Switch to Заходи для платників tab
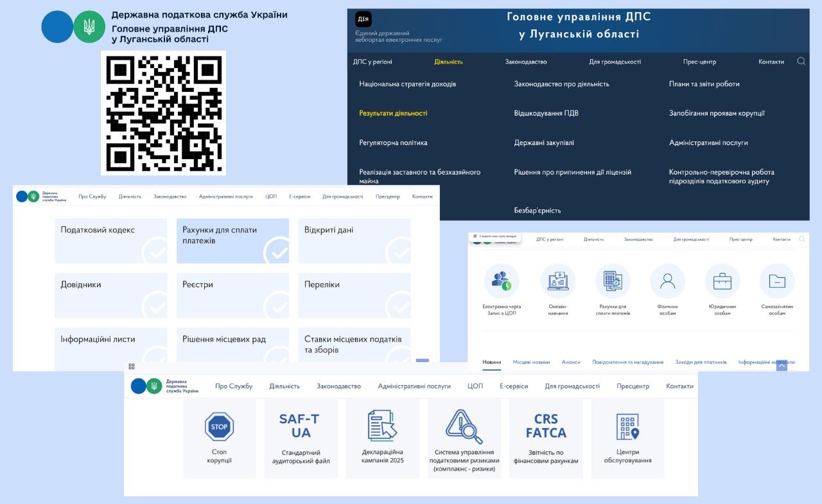The image size is (822, 504). [x=701, y=362]
